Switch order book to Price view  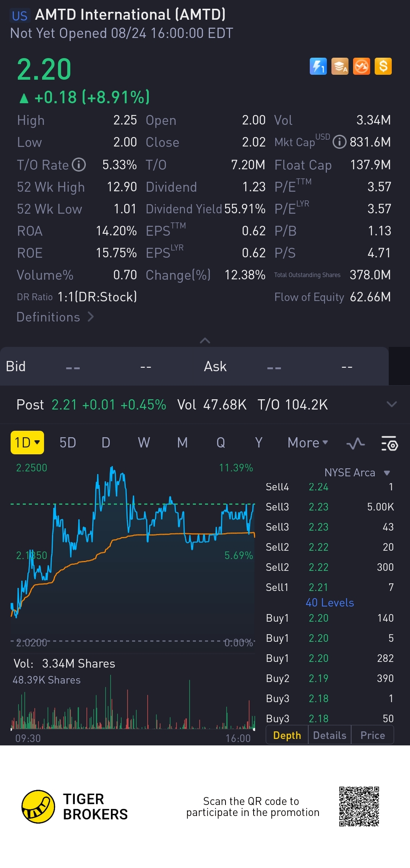pyautogui.click(x=372, y=735)
